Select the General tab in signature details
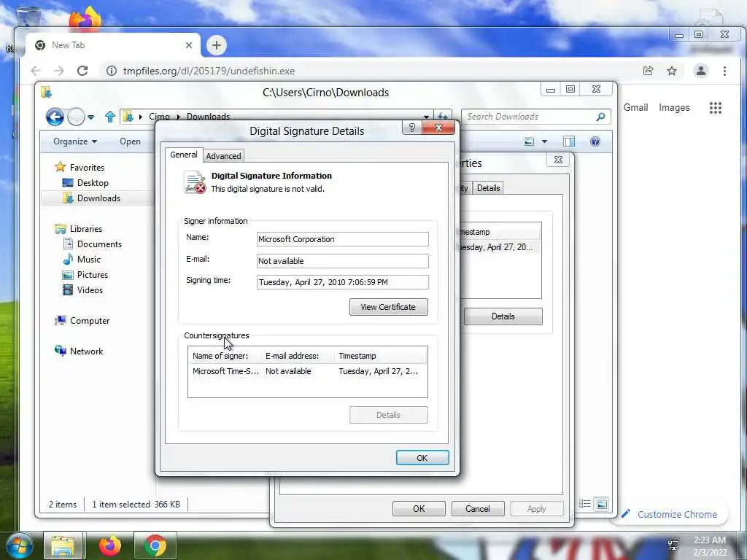 pyautogui.click(x=184, y=155)
